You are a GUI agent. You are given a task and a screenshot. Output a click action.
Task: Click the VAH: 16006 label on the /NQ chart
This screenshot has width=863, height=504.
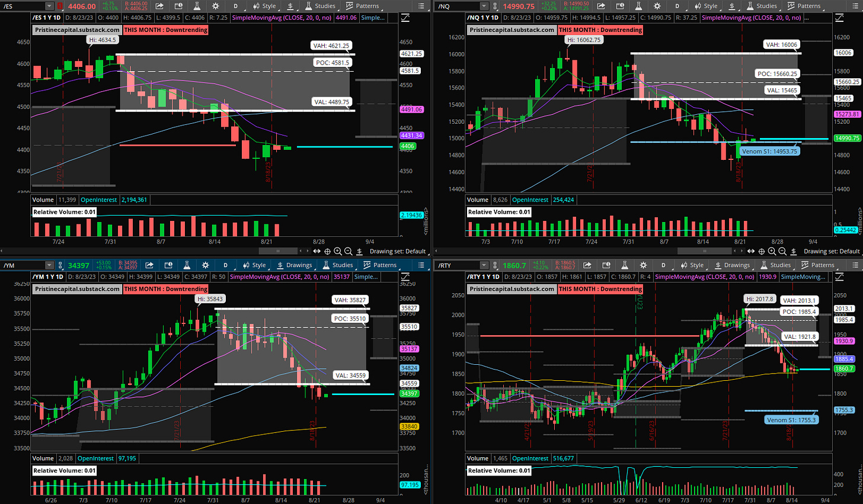pyautogui.click(x=781, y=44)
